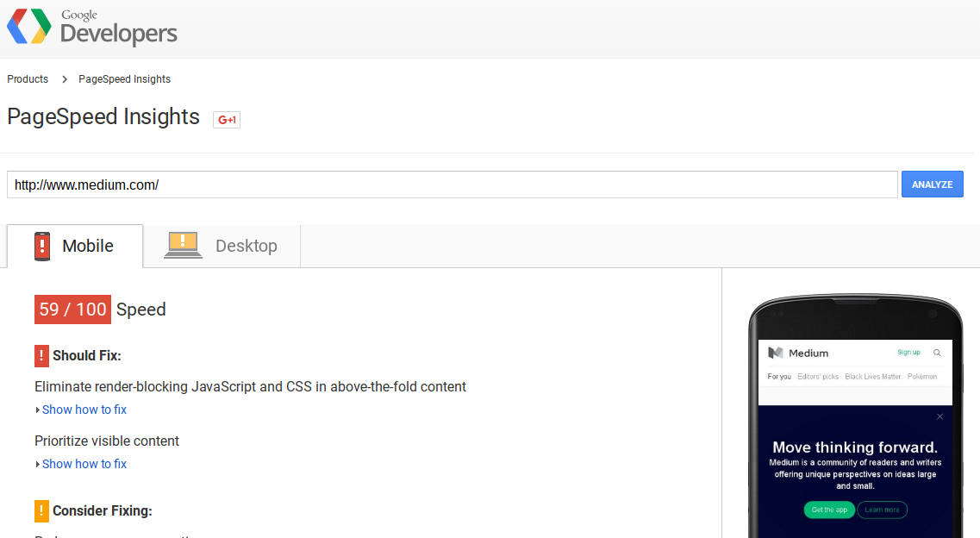Click the 59 / 100 speed score badge
The height and width of the screenshot is (538, 980).
(72, 310)
